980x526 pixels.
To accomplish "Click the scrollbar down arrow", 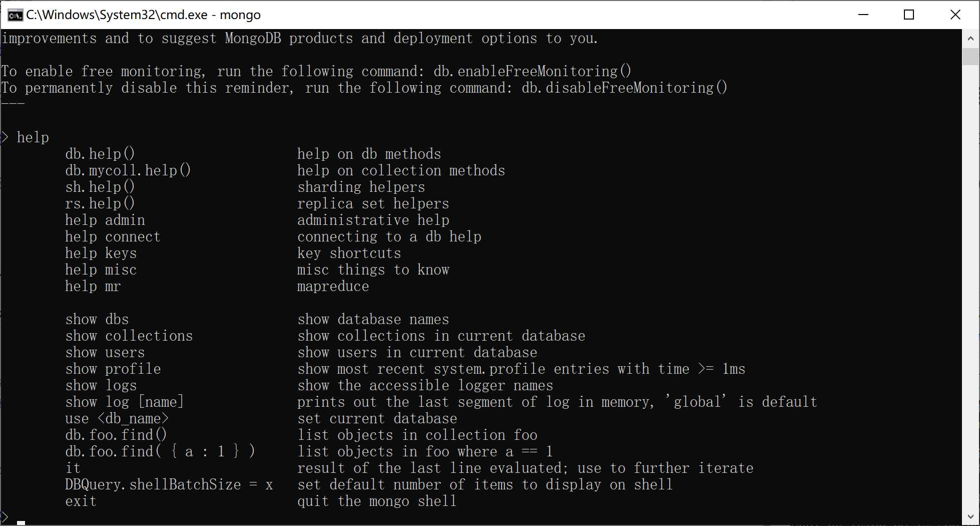I will click(x=970, y=516).
